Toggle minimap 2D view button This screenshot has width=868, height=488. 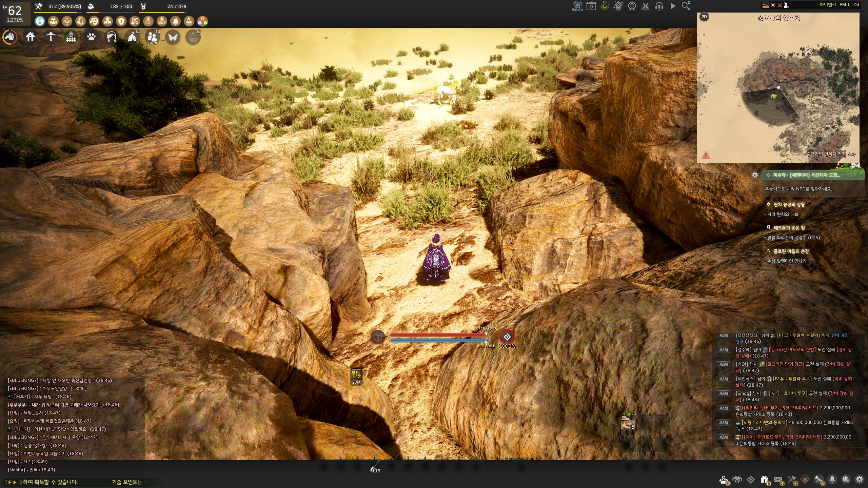704,17
